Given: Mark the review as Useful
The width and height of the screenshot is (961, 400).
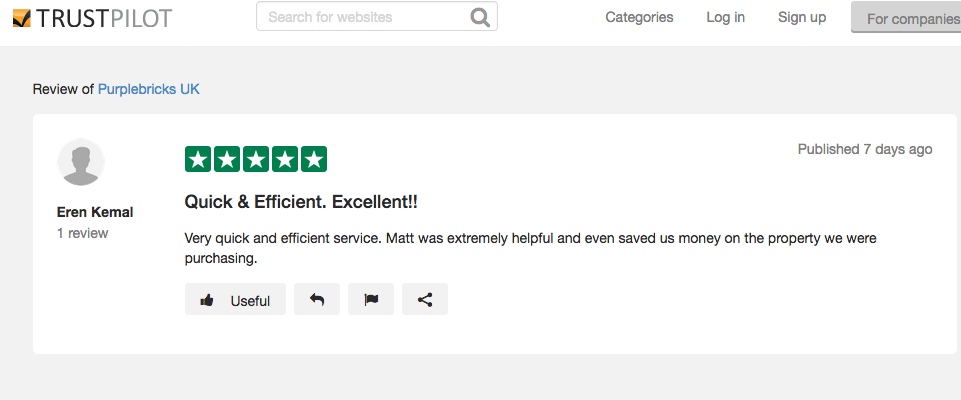Looking at the screenshot, I should point(249,300).
